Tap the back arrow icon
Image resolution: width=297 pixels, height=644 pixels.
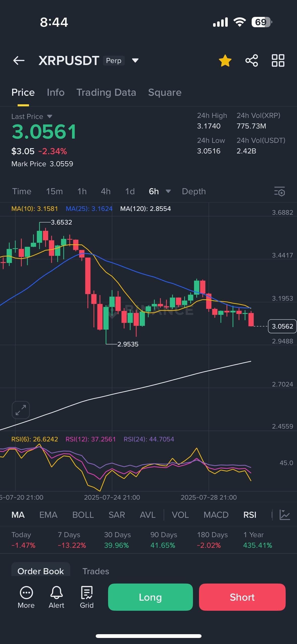(x=19, y=60)
